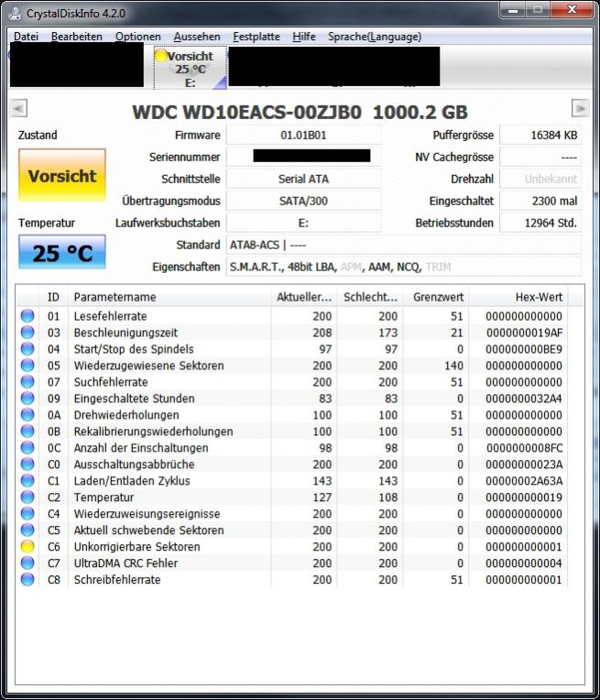Select the Schreibfehlerrate parameter name
The height and width of the screenshot is (700, 600).
(x=117, y=579)
